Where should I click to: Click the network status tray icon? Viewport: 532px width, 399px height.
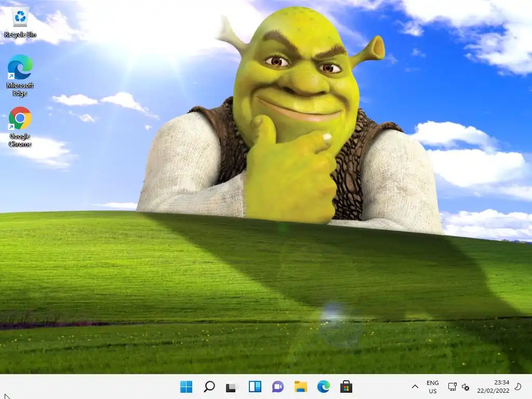[453, 387]
